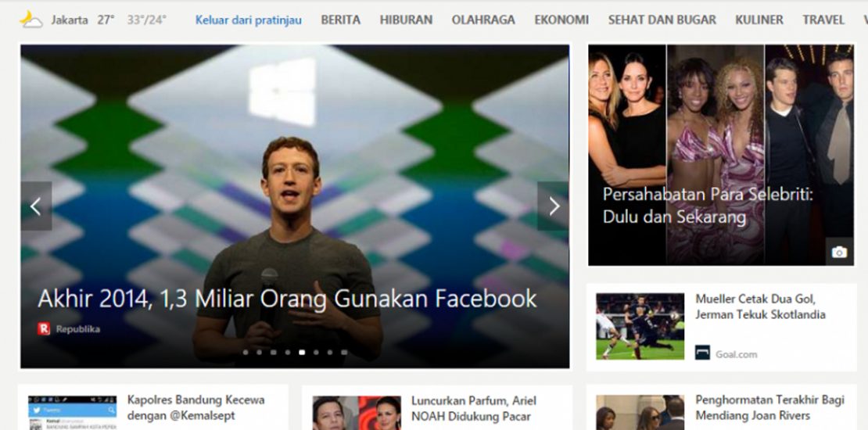
Task: Click the Joan Rivers article thumbnail
Action: click(x=640, y=412)
